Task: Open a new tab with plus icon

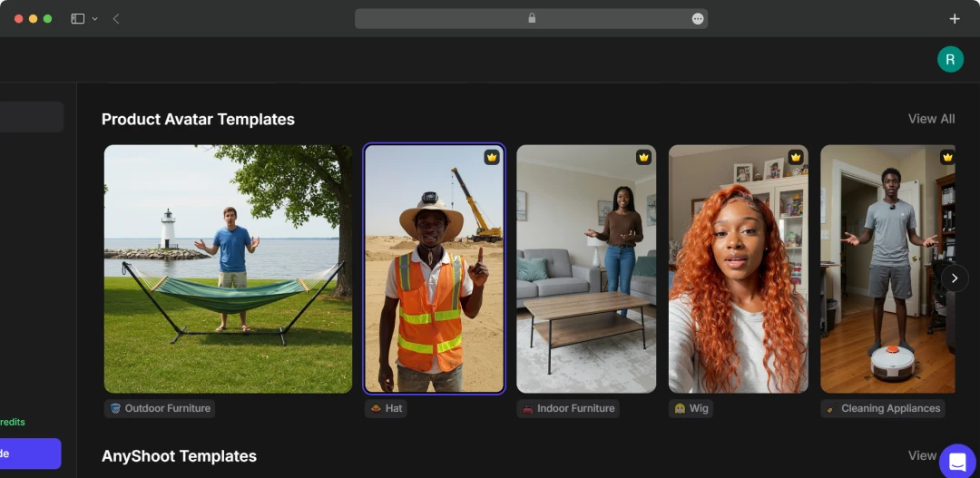Action: (x=955, y=19)
